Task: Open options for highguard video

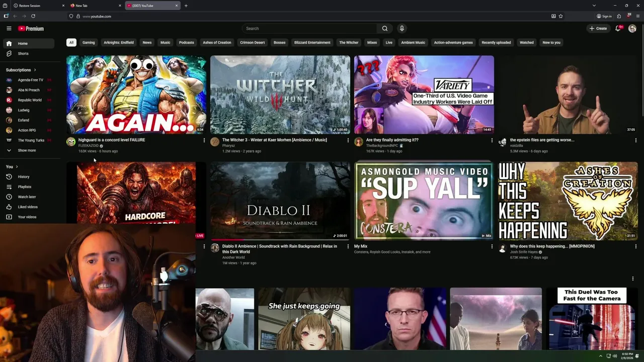Action: click(x=204, y=140)
